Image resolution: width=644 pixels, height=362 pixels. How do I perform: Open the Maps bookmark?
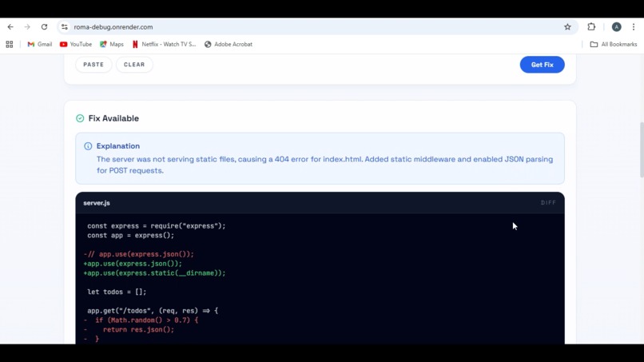[112, 45]
